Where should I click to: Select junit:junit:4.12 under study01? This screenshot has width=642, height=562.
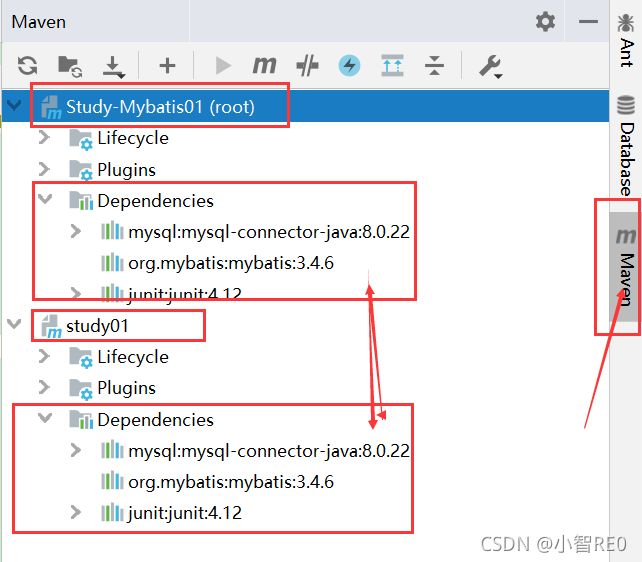[185, 513]
